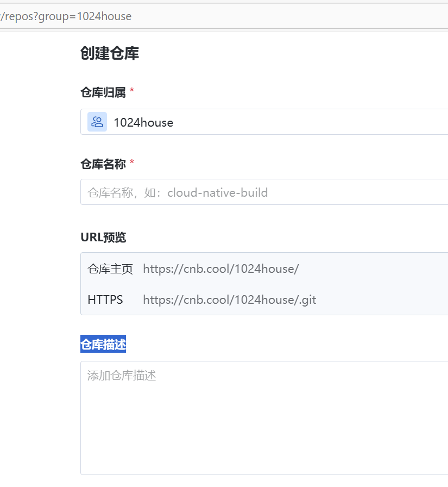Click the 1024house owner name text

click(x=143, y=122)
